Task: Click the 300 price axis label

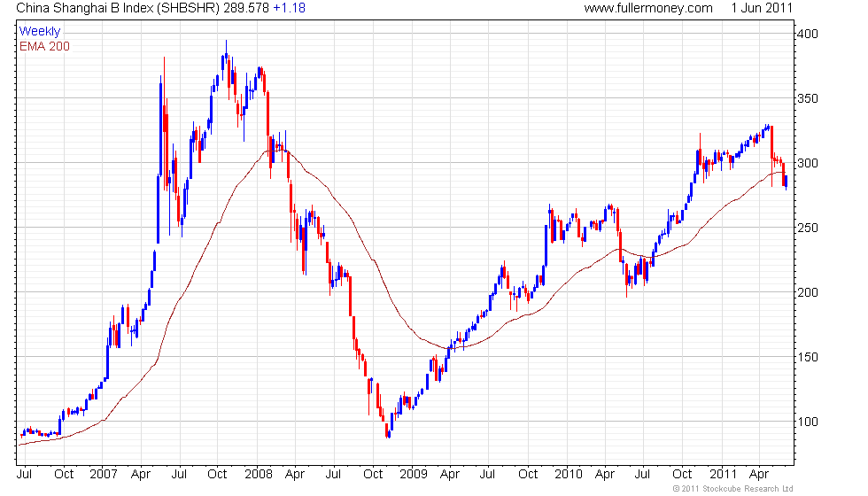Action: pyautogui.click(x=807, y=163)
